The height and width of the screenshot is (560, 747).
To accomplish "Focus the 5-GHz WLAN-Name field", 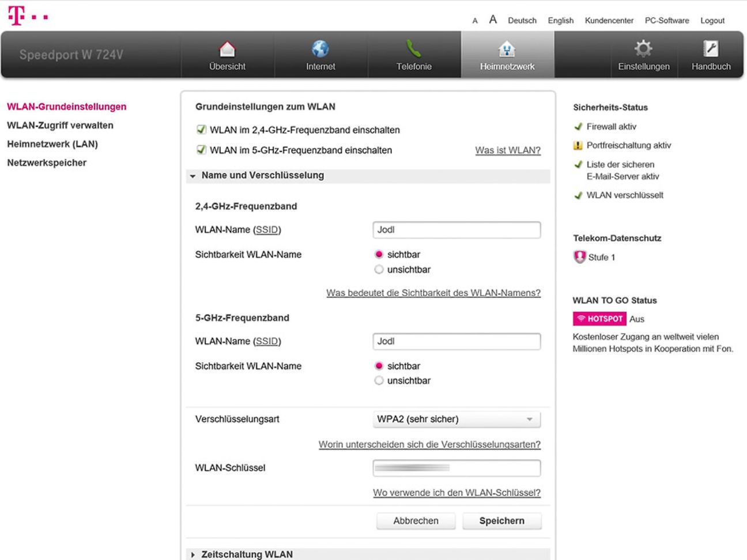I will [456, 341].
